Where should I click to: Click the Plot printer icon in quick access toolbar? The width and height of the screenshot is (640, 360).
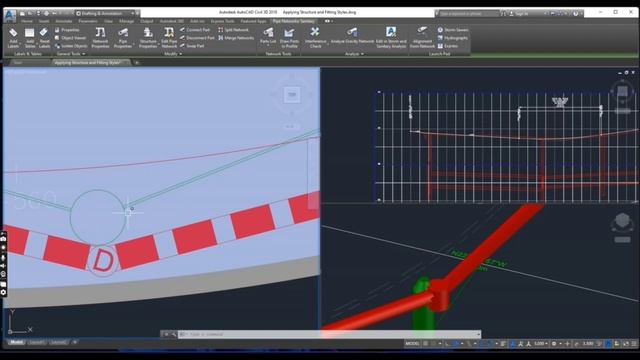pos(46,13)
